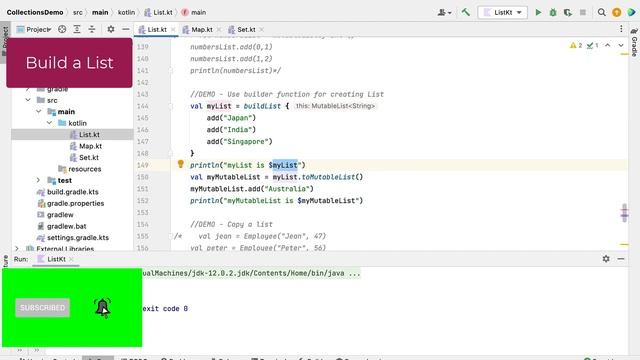The width and height of the screenshot is (640, 360).
Task: Close the List.kt editor tab
Action: (x=173, y=29)
